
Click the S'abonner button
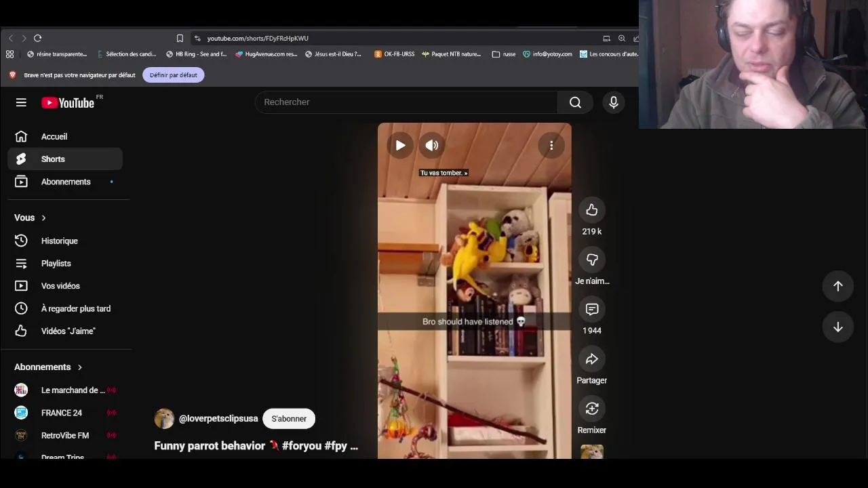[289, 419]
